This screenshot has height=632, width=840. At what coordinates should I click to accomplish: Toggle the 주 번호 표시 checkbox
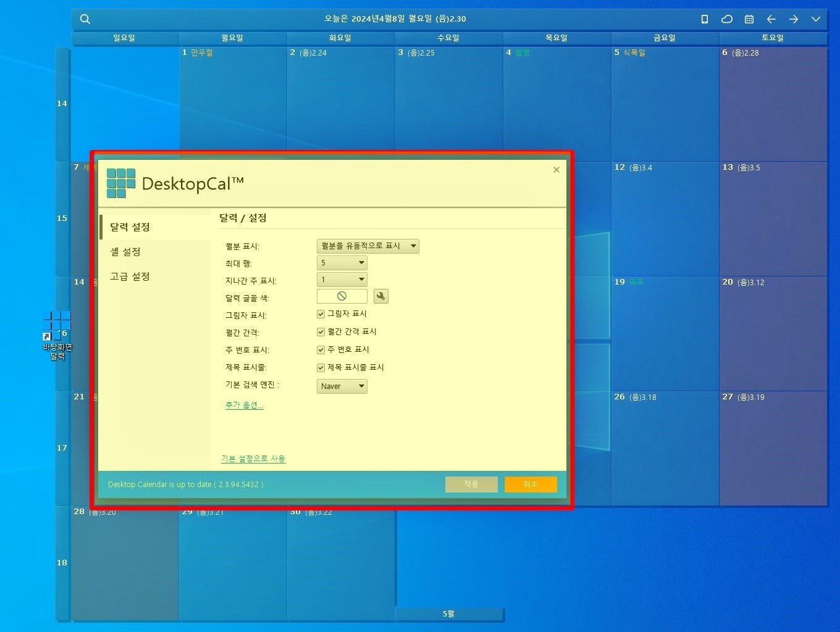[321, 350]
